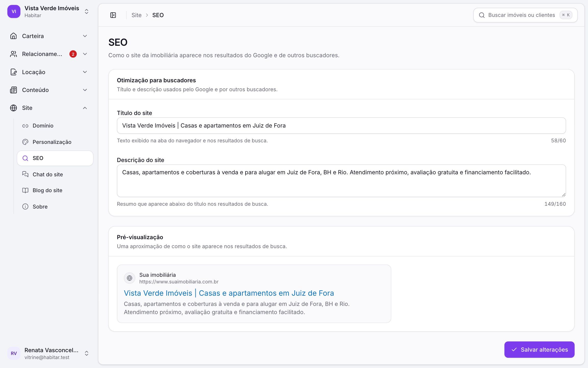Click the preview URL suaimobiliaria.com.br
This screenshot has width=588, height=368.
tap(179, 282)
